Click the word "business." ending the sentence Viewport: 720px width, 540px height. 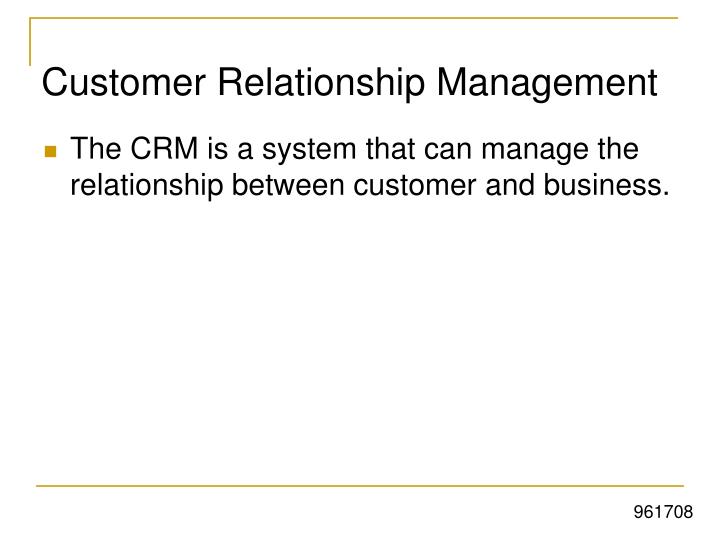point(607,185)
